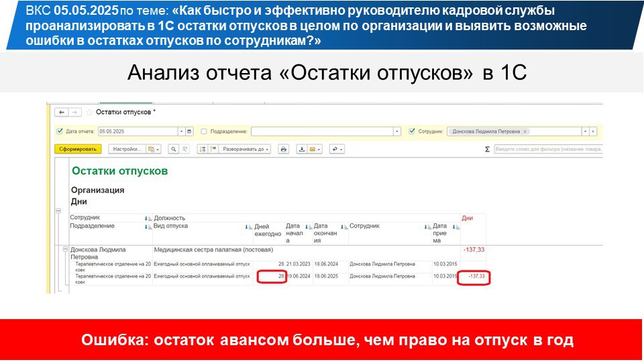
Task: Open the Дата отчета dropdown arrow
Action: (x=182, y=131)
